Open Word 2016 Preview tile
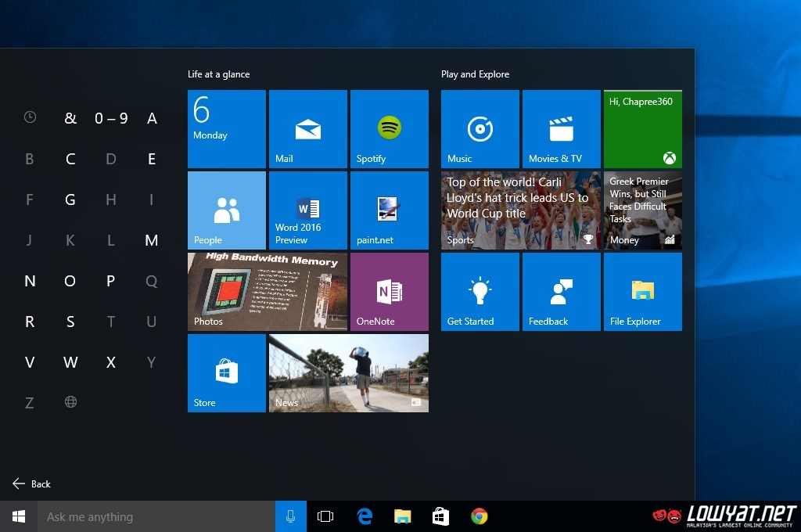Image resolution: width=801 pixels, height=532 pixels. [x=307, y=210]
